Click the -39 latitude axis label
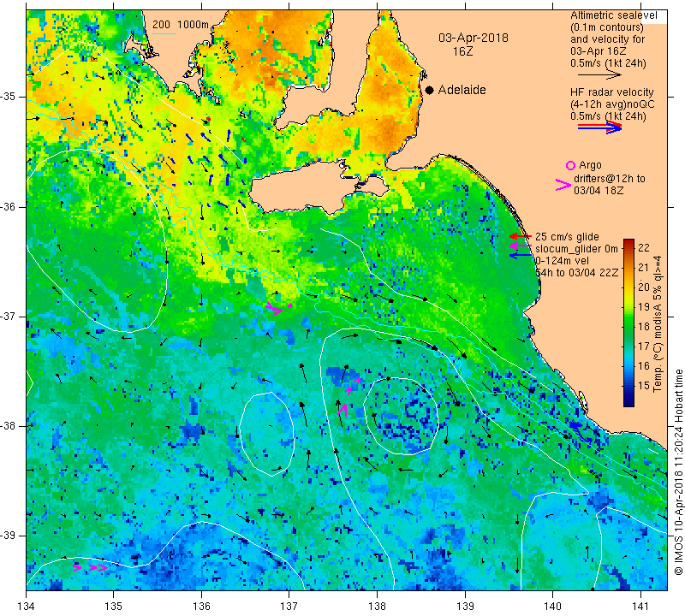Screen dimensions: 685x616 tap(9, 536)
